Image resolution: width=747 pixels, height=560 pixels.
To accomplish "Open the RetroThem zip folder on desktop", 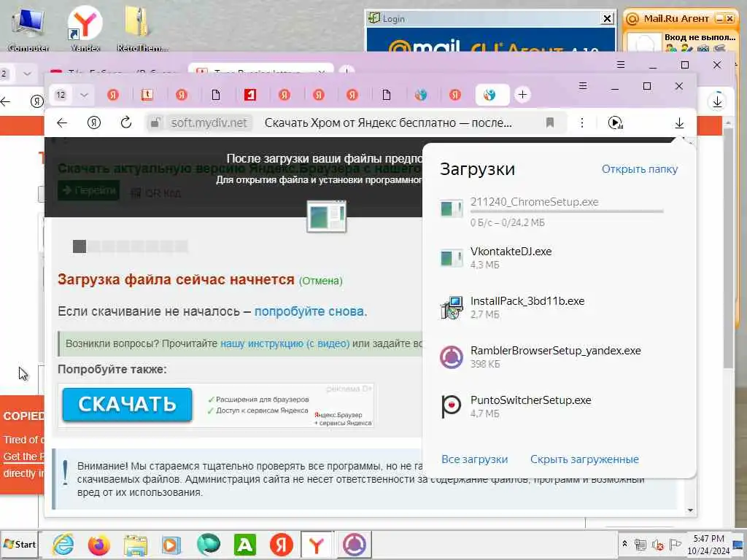I will click(x=142, y=28).
